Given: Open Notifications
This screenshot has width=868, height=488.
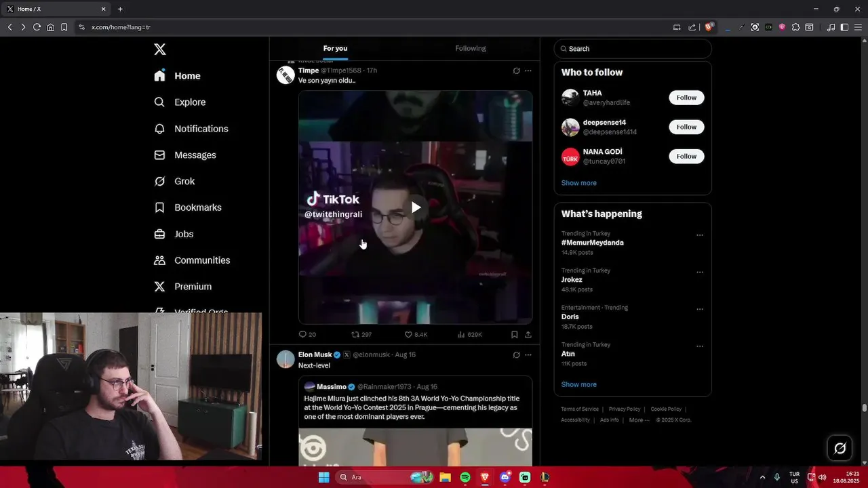Looking at the screenshot, I should [x=191, y=129].
